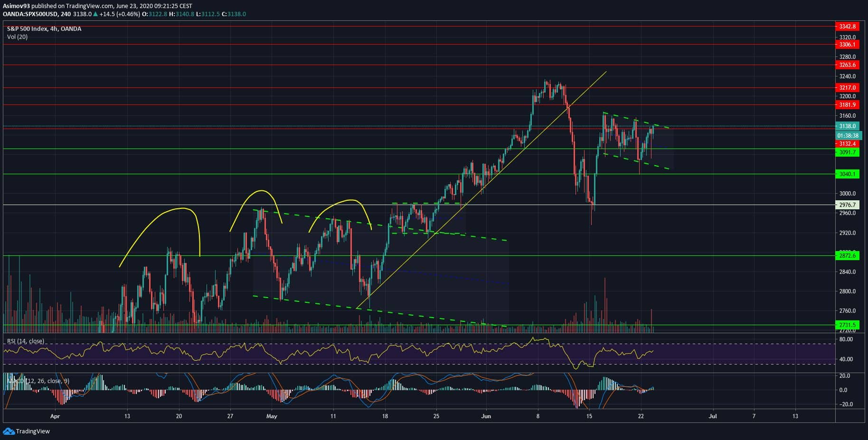This screenshot has height=440, width=868.
Task: Select the 2731.5 green price label
Action: click(847, 325)
